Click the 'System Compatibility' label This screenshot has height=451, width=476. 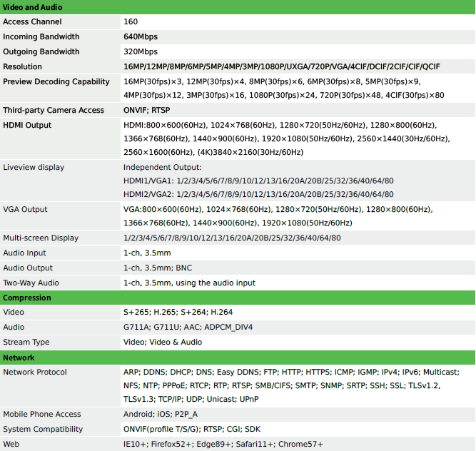(x=43, y=429)
